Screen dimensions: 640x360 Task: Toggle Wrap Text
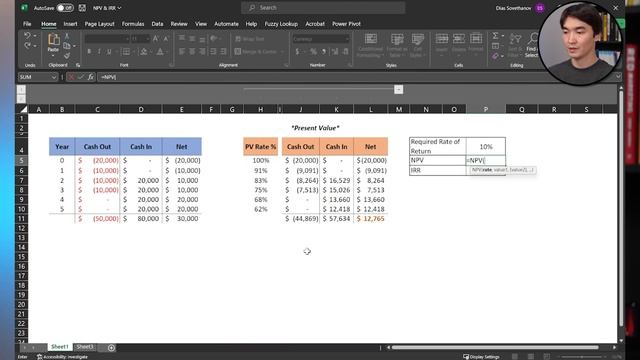click(x=250, y=39)
